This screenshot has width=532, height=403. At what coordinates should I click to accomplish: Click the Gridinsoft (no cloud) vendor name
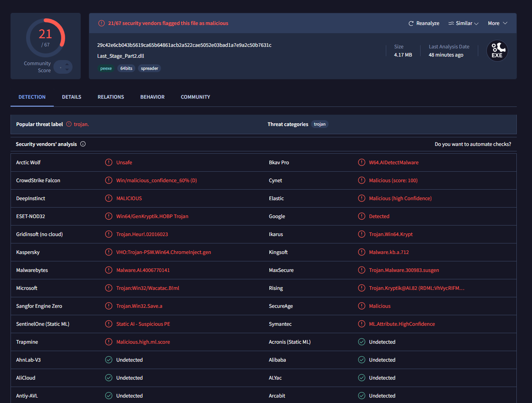(39, 234)
